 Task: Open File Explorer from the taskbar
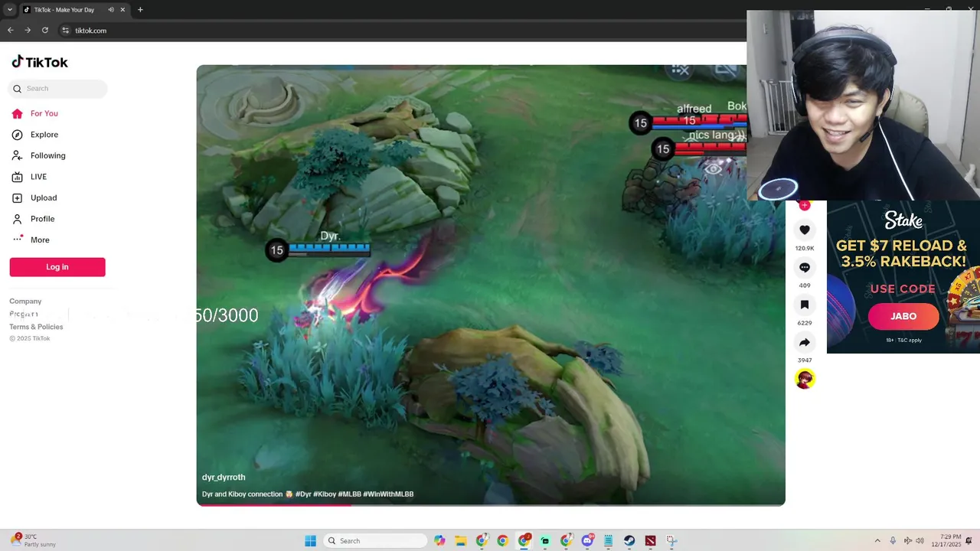tap(461, 541)
